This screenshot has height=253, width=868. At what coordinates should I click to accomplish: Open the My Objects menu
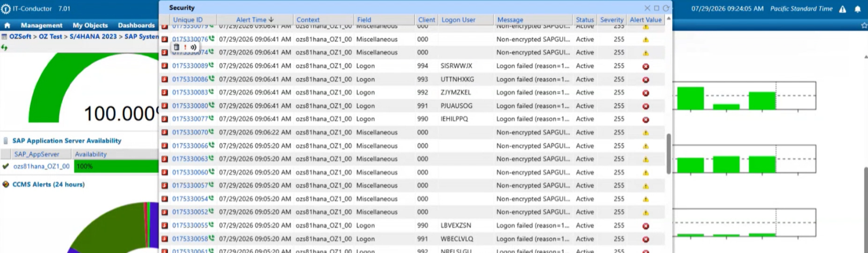90,25
